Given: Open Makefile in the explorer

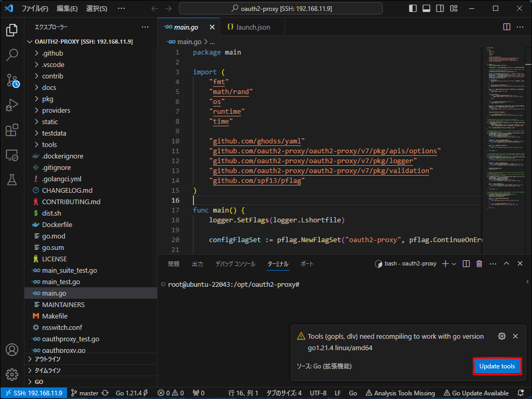Looking at the screenshot, I should tap(55, 316).
